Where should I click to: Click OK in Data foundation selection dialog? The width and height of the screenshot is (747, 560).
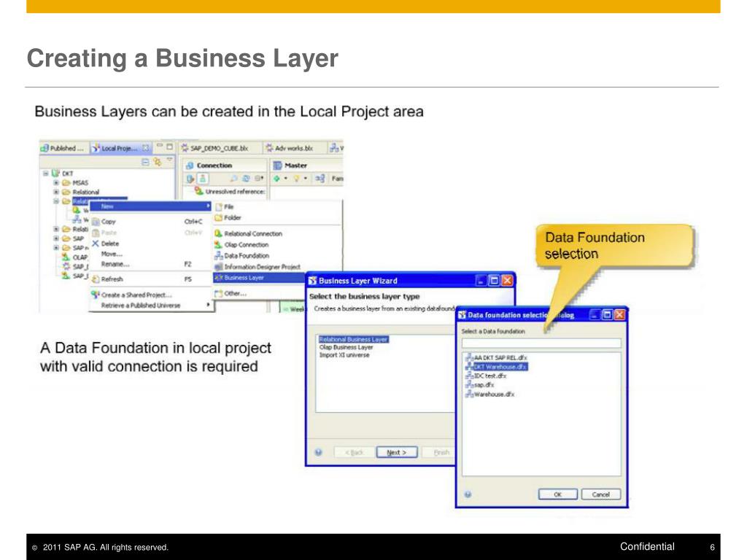click(x=558, y=494)
